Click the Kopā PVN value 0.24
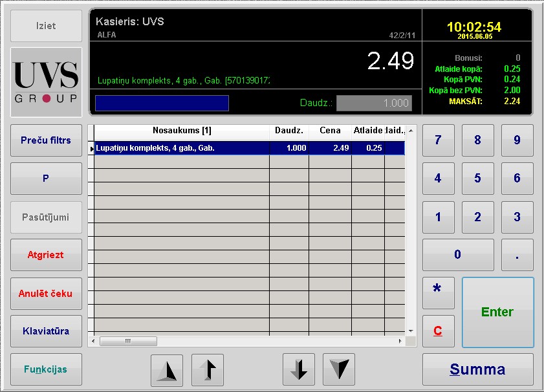Image resolution: width=544 pixels, height=392 pixels. (x=512, y=80)
